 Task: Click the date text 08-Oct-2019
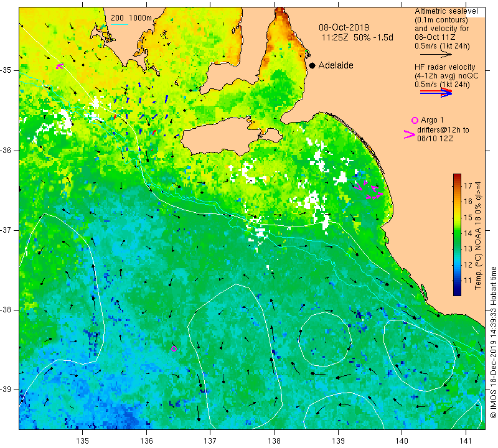(344, 27)
